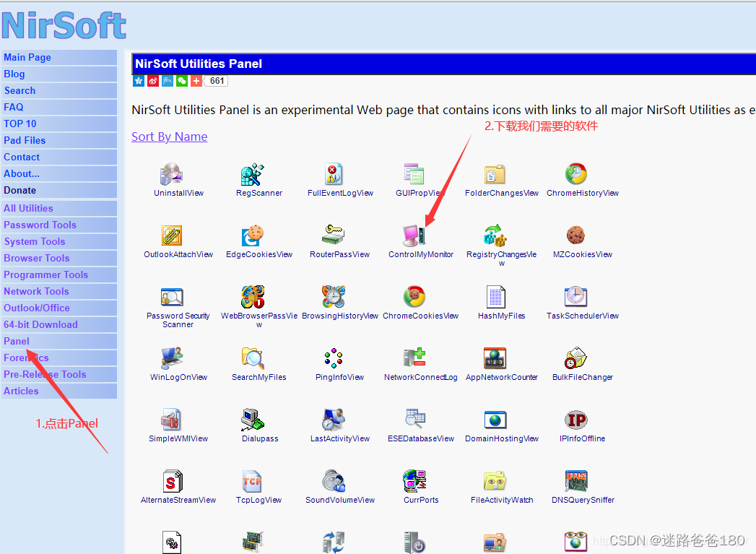
Task: Open the OutlookAttachView icon
Action: pyautogui.click(x=171, y=235)
